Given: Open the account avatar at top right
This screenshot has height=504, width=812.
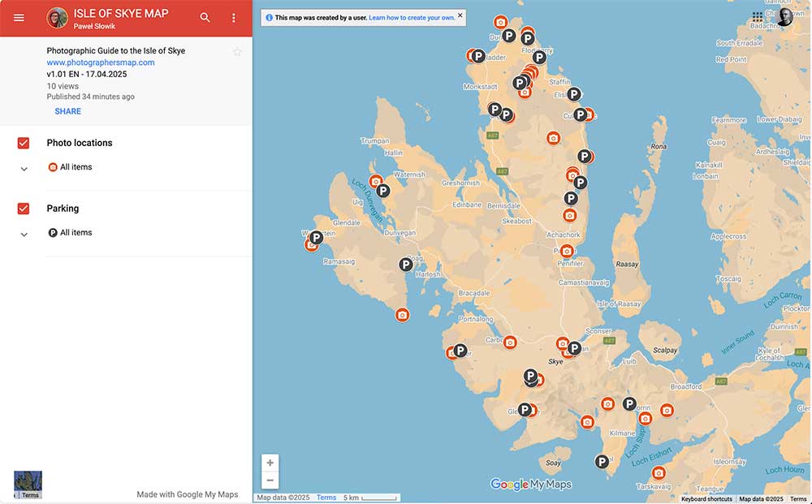Looking at the screenshot, I should point(785,16).
